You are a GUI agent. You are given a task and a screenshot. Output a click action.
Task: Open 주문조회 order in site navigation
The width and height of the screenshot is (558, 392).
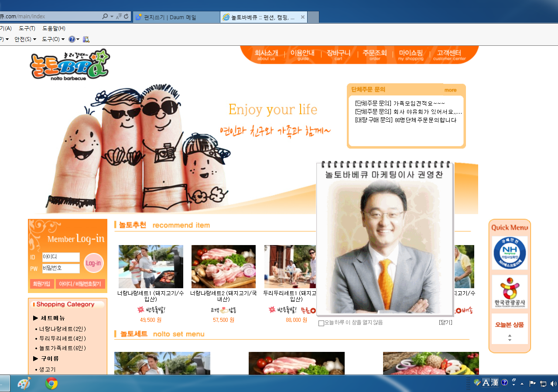coord(374,55)
